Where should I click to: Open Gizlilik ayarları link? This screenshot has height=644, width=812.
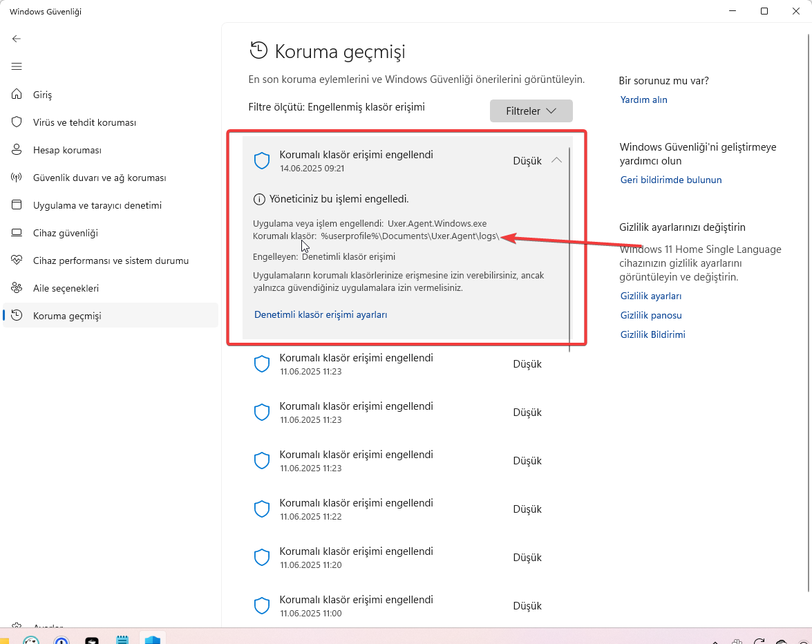[x=651, y=296]
